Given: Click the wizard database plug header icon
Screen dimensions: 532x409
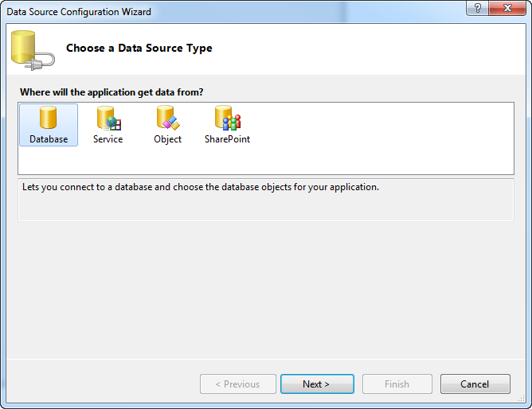Looking at the screenshot, I should pyautogui.click(x=33, y=50).
